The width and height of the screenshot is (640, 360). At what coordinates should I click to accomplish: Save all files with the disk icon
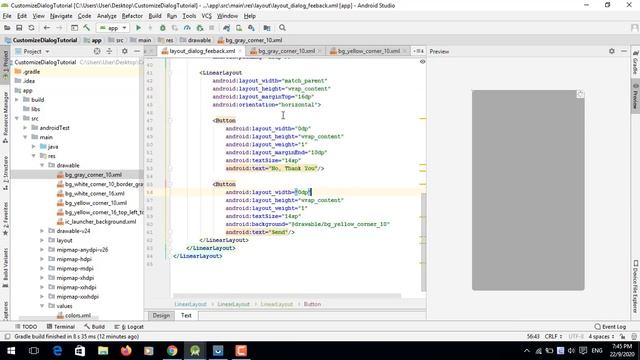(x=19, y=28)
